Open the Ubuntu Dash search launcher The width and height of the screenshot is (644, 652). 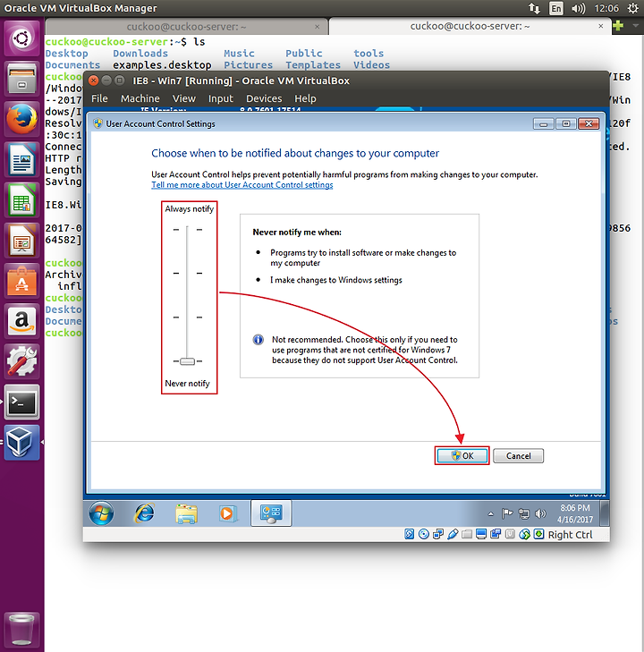coord(21,38)
